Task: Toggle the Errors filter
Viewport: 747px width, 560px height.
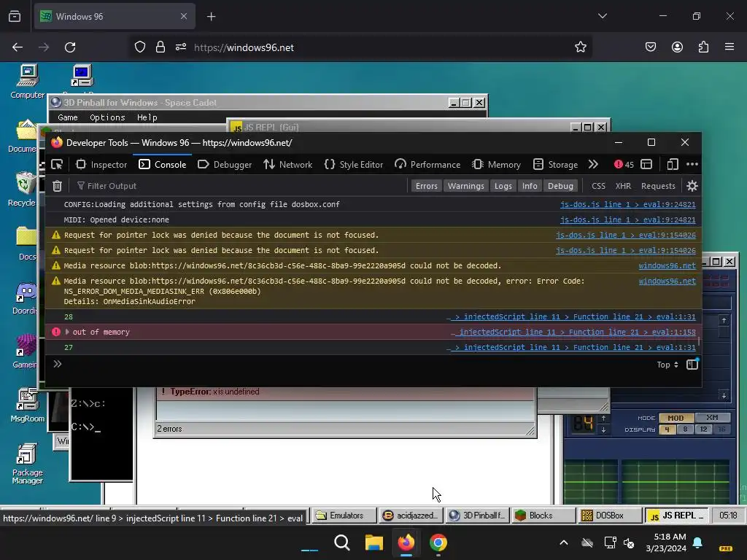Action: (x=426, y=186)
